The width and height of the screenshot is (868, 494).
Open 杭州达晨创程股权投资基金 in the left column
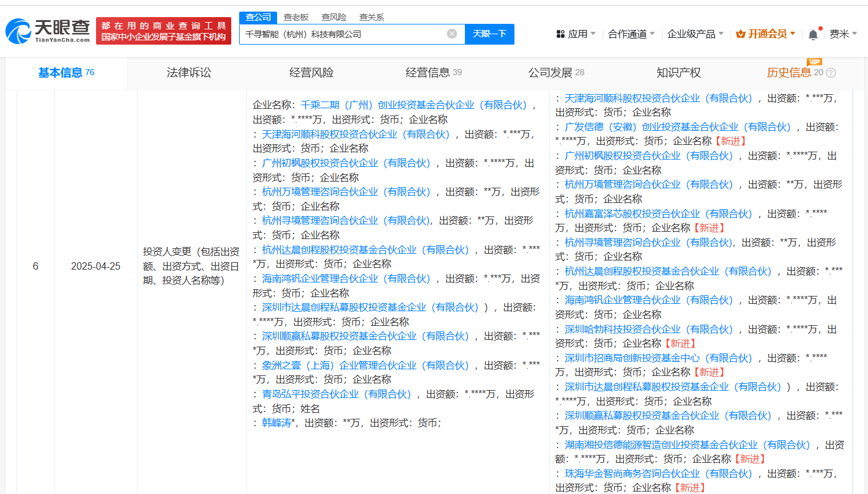coord(365,250)
